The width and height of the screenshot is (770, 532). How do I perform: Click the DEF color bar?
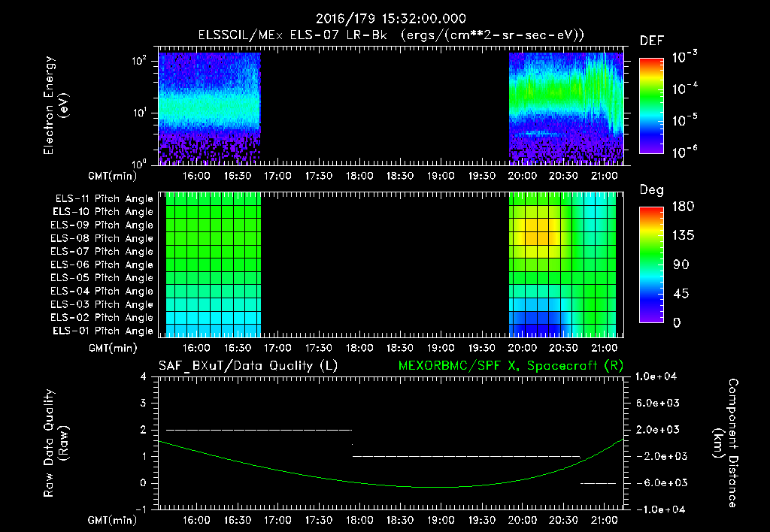[652, 106]
